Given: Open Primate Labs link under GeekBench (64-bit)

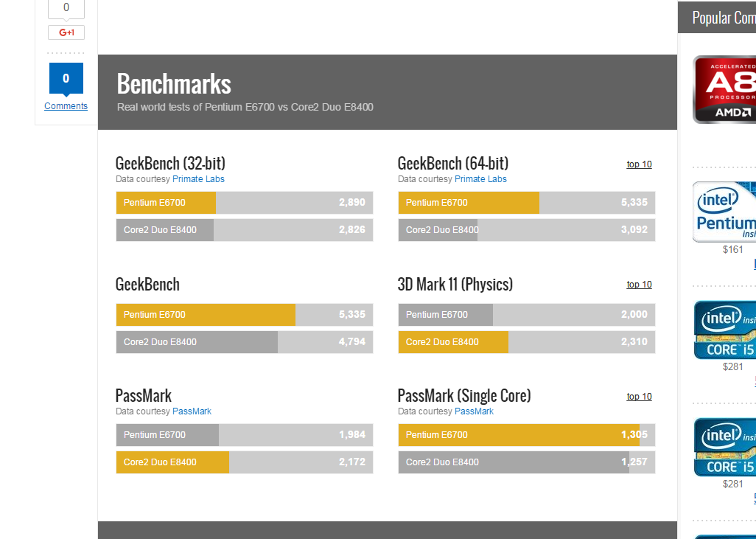Looking at the screenshot, I should tap(480, 179).
